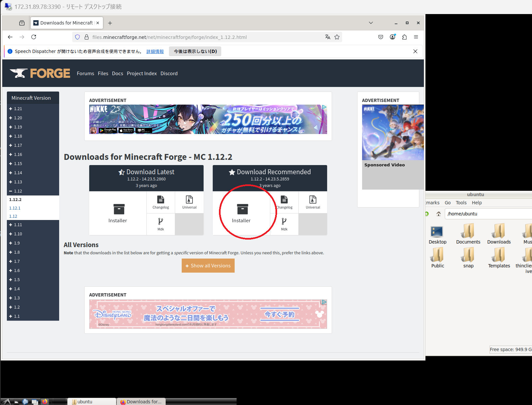The height and width of the screenshot is (405, 532).
Task: Open Discord in Forge navigation
Action: [x=169, y=74]
